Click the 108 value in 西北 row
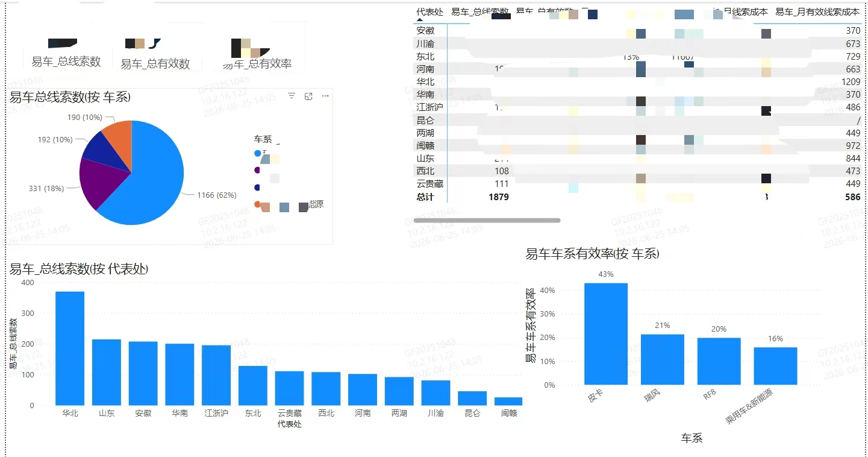Viewport: 868px width, 457px height. (x=501, y=171)
